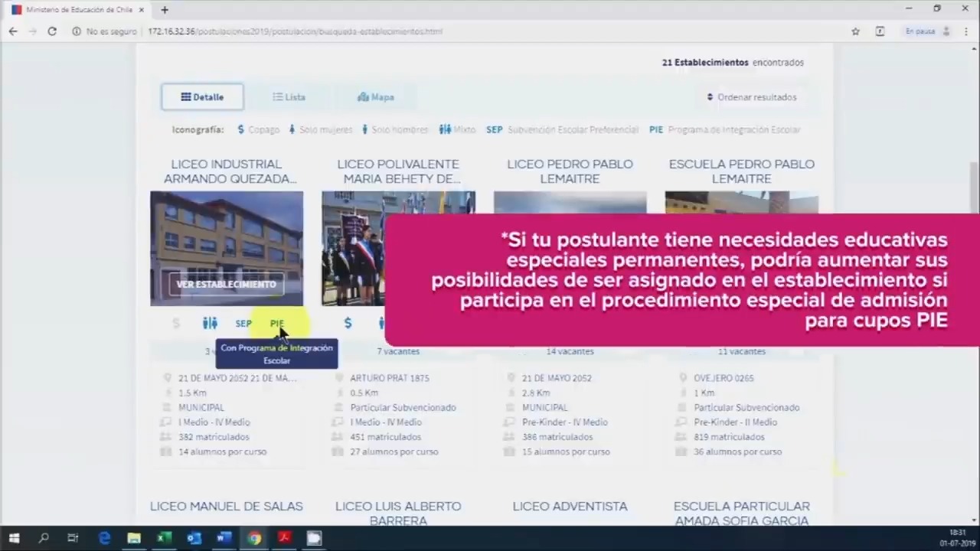Click the 'OVEJERO 0265' address

tap(724, 378)
